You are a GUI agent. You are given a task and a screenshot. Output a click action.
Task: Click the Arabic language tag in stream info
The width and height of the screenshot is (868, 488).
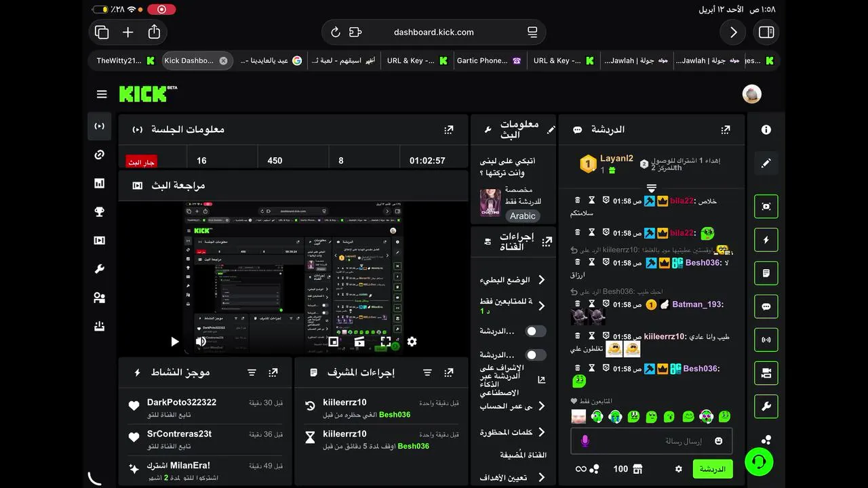pyautogui.click(x=523, y=216)
